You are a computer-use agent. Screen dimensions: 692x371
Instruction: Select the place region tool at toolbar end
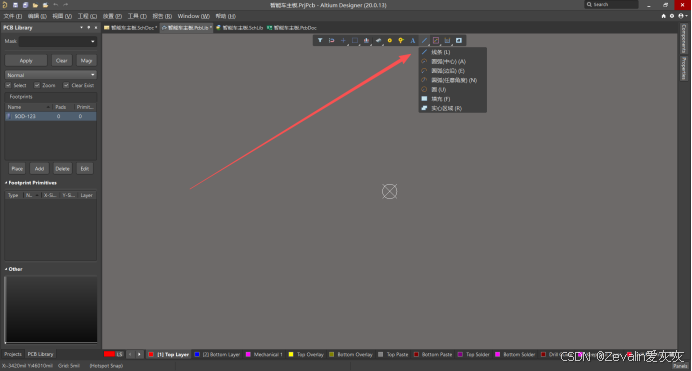coord(459,41)
